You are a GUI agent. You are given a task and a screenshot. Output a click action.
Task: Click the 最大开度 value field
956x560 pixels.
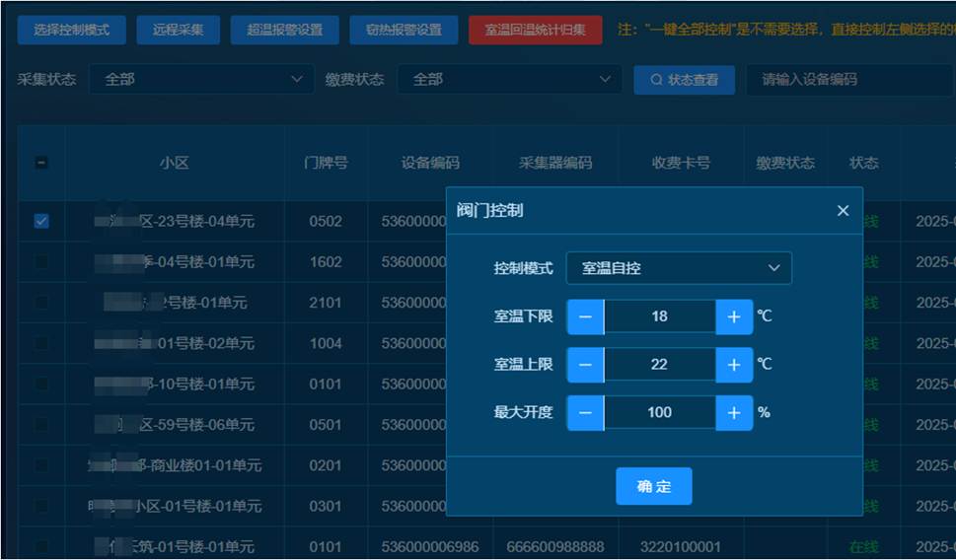click(659, 413)
